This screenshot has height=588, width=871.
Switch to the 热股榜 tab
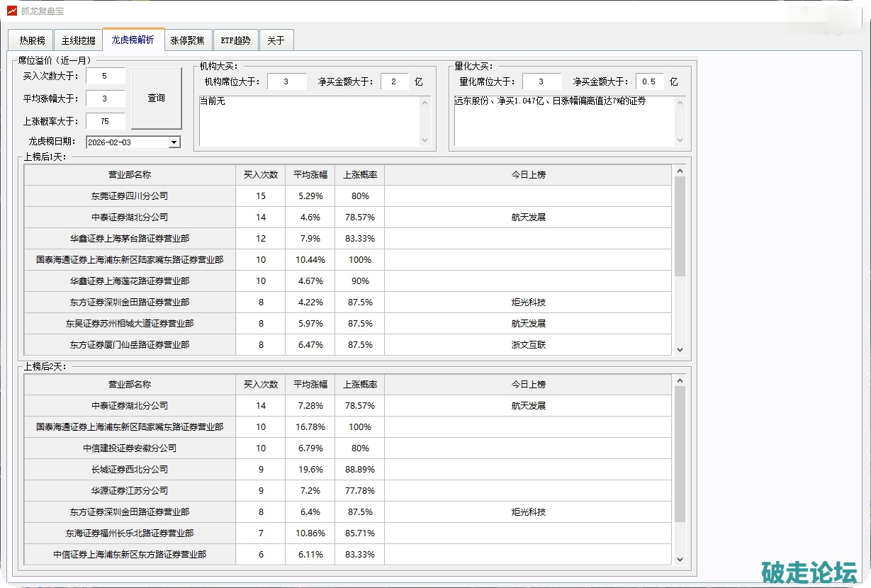point(31,40)
